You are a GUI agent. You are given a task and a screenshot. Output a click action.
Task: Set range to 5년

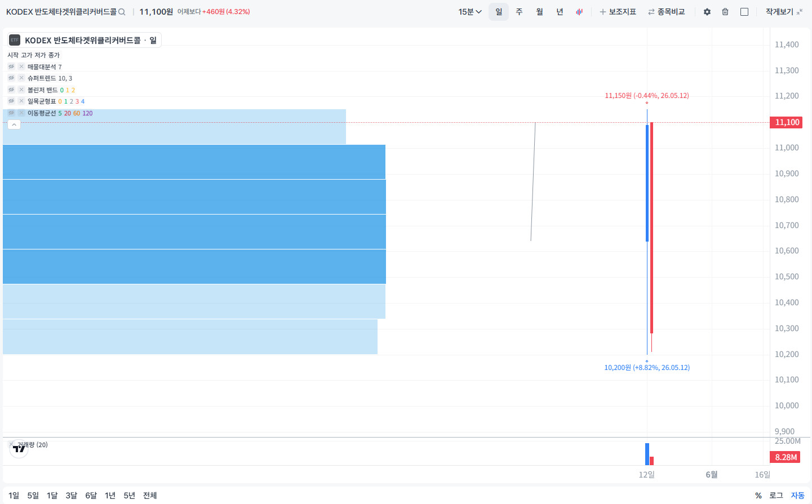click(x=130, y=496)
